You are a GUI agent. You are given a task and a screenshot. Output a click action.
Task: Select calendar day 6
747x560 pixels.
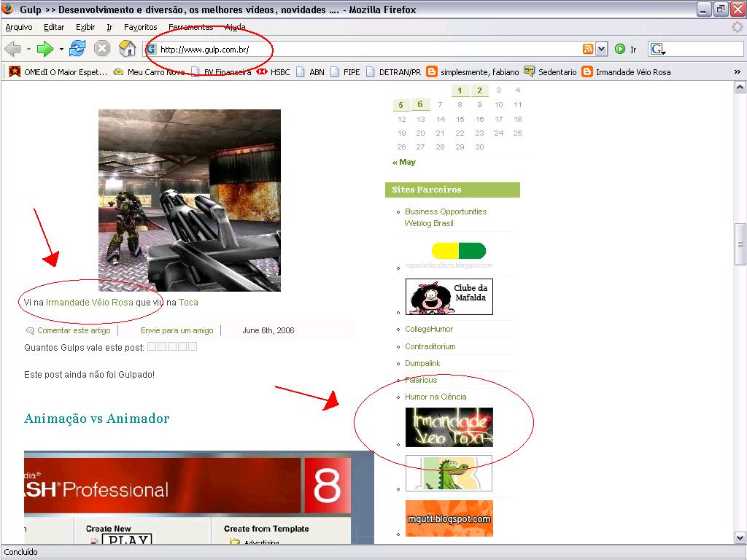tap(420, 104)
